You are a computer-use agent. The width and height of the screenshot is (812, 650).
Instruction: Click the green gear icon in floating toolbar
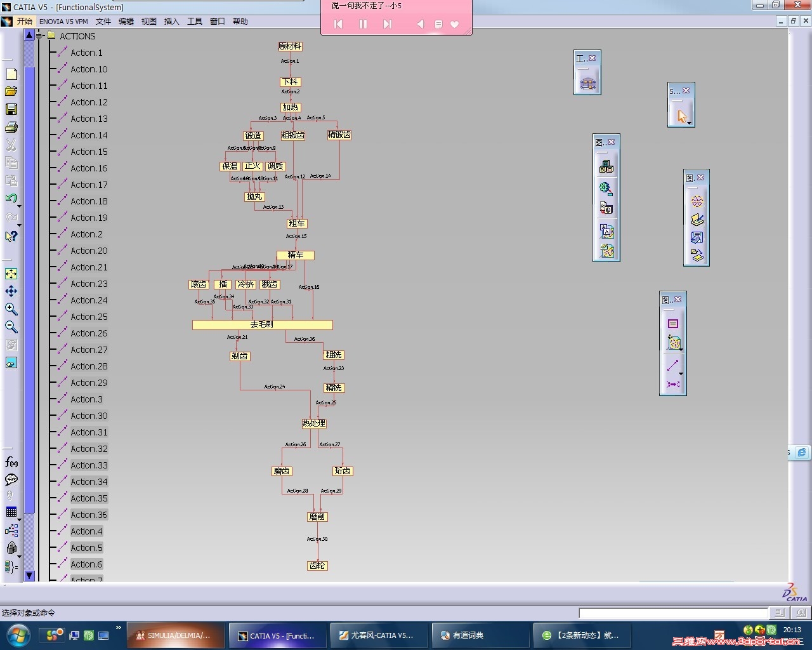606,189
